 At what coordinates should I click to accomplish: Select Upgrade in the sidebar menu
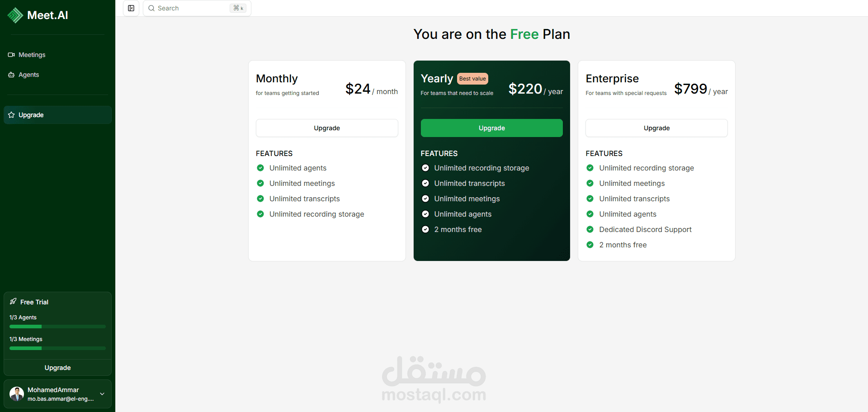(x=31, y=115)
